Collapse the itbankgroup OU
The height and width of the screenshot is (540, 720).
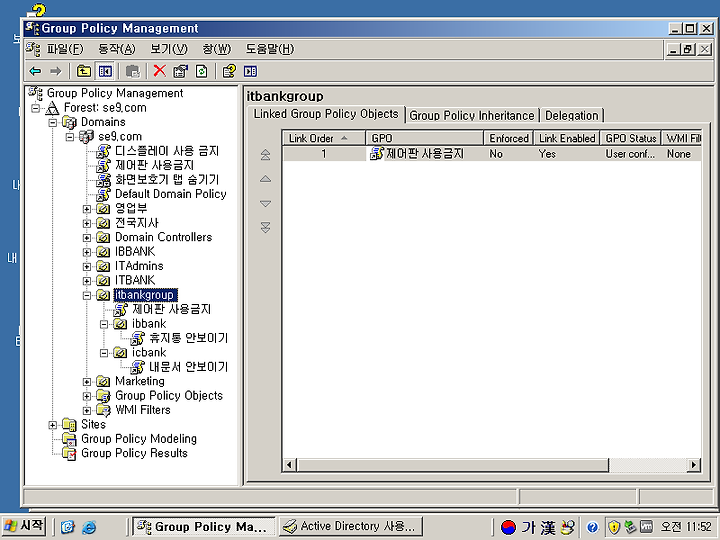point(87,295)
